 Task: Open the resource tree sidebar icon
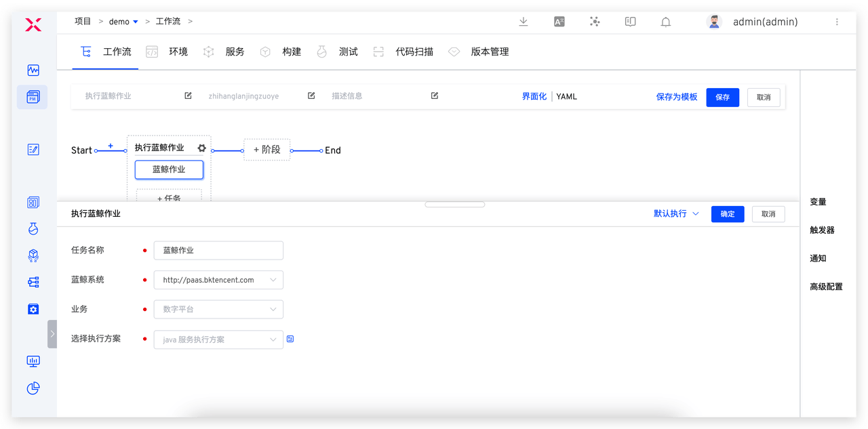tap(33, 282)
